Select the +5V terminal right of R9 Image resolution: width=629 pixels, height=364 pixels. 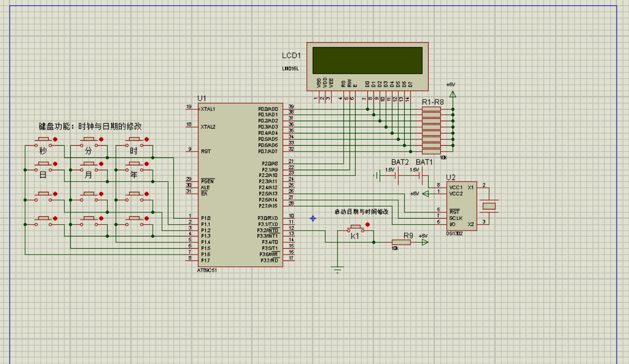[425, 242]
